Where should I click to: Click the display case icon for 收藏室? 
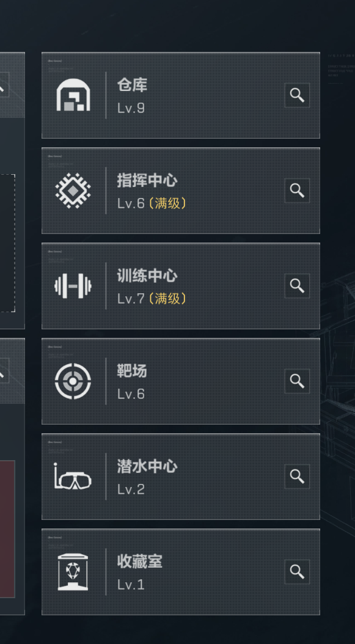tap(73, 572)
